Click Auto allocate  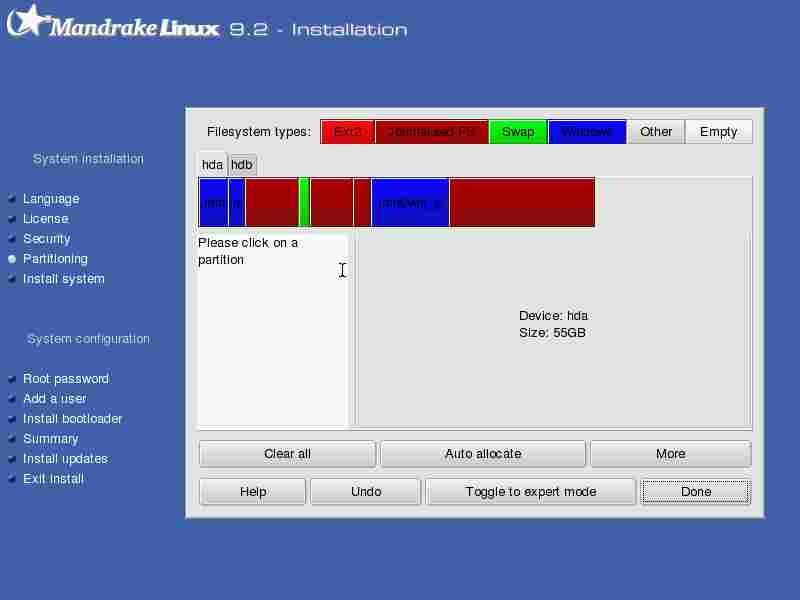coord(483,454)
